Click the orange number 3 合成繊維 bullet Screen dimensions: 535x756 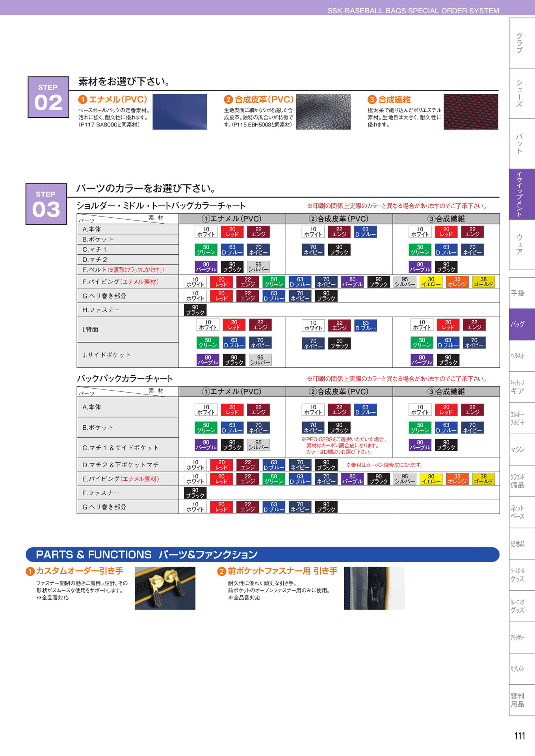pyautogui.click(x=372, y=100)
